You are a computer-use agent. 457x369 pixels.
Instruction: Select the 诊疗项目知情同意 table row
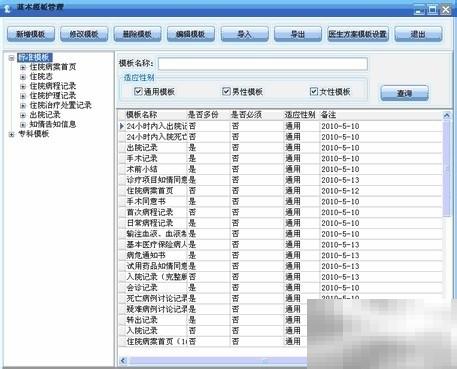pyautogui.click(x=281, y=180)
